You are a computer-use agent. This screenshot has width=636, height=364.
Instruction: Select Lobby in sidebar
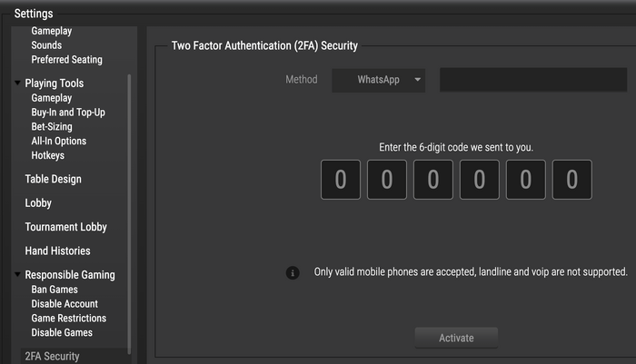(x=38, y=203)
